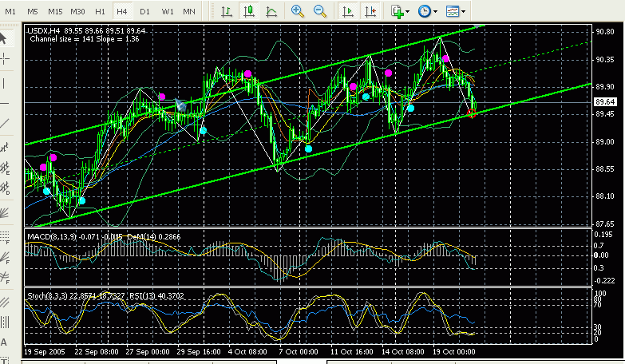Screen dimensions: 625x364
Task: Switch chart to line chart mode
Action: tap(271, 11)
